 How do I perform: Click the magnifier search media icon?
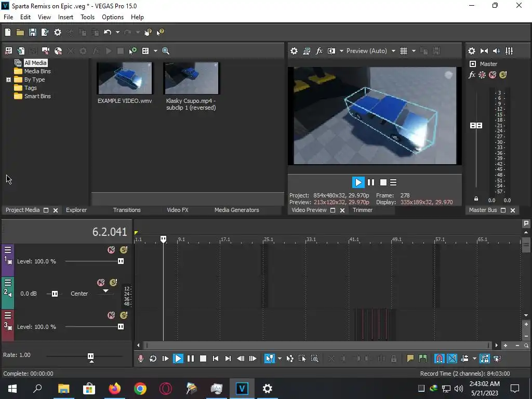(166, 51)
